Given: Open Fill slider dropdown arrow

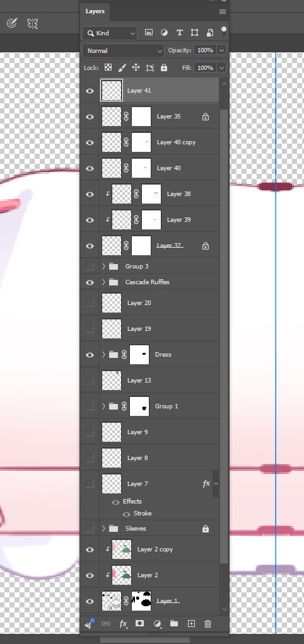Looking at the screenshot, I should pyautogui.click(x=221, y=68).
